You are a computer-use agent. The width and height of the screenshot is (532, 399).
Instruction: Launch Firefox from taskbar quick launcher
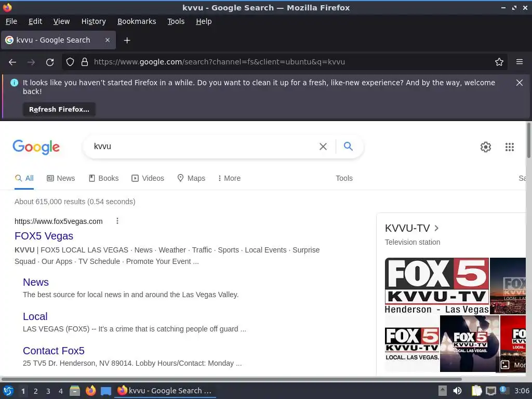pos(90,391)
